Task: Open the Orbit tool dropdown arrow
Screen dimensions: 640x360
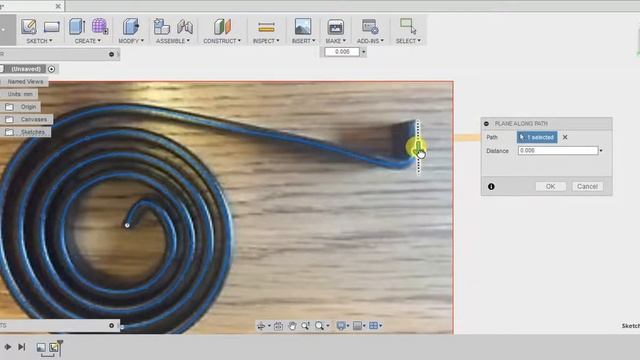Action: [x=269, y=326]
